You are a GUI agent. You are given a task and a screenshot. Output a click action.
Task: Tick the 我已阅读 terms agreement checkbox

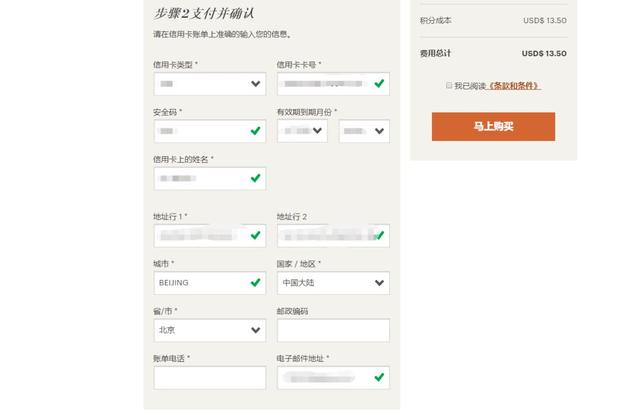pos(449,86)
